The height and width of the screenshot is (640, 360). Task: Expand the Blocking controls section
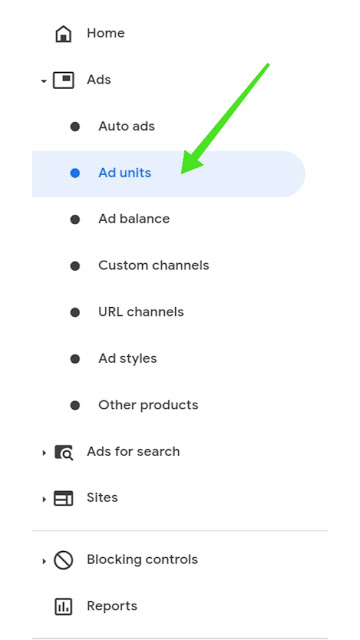click(x=44, y=561)
